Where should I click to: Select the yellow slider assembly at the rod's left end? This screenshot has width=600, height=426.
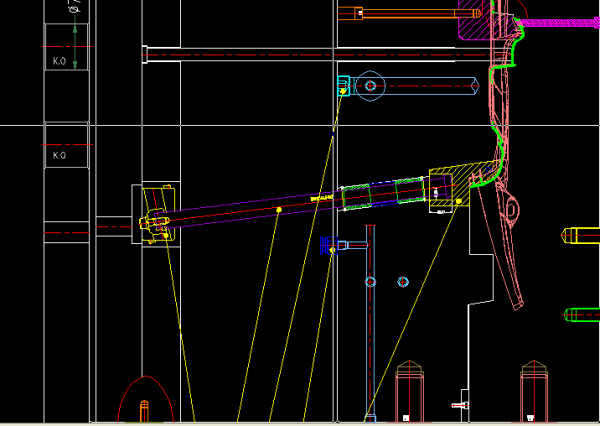point(158,214)
